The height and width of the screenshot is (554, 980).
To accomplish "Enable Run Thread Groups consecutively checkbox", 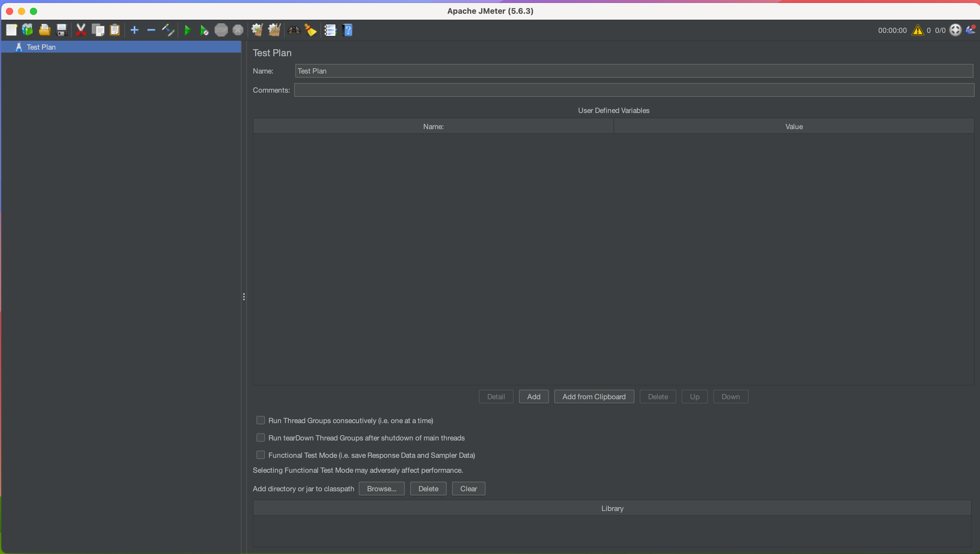I will tap(261, 420).
